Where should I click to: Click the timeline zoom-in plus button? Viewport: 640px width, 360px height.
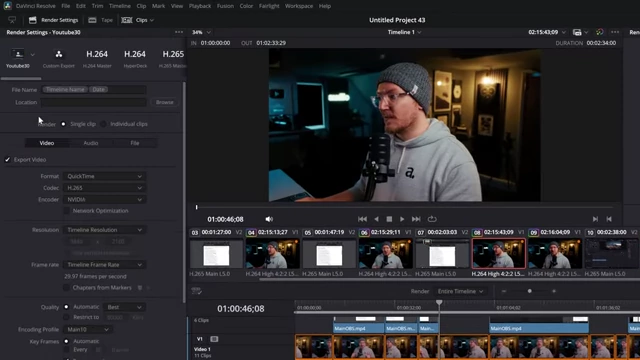point(554,291)
